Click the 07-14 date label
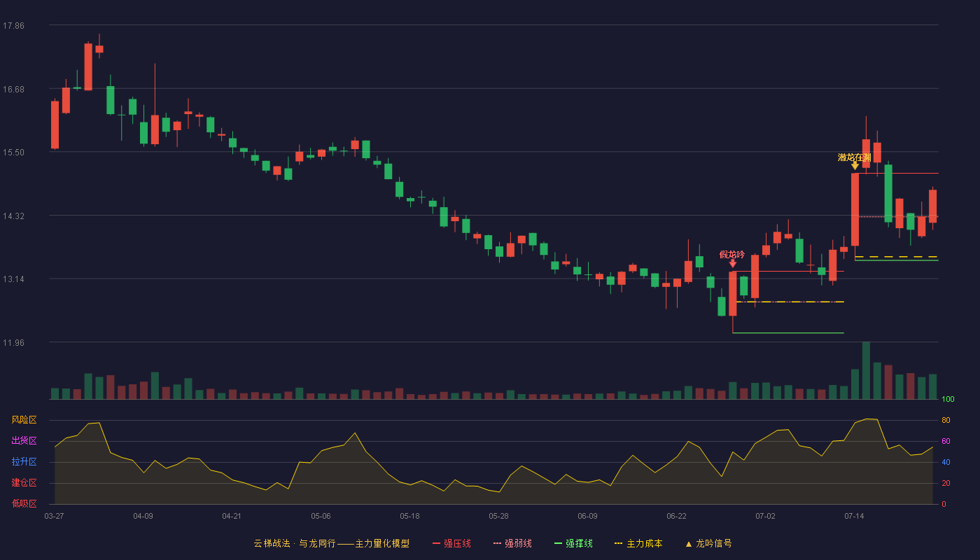This screenshot has width=980, height=560. pos(854,516)
